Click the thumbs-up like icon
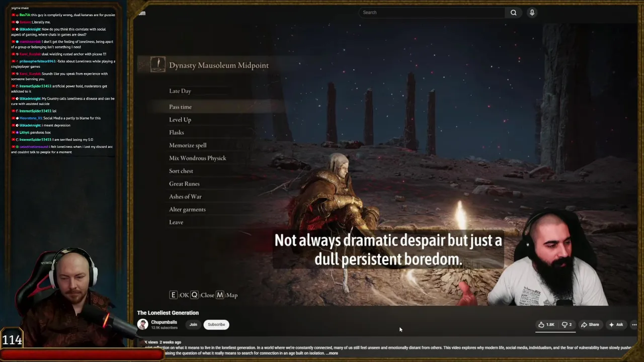644x362 pixels. [x=541, y=325]
